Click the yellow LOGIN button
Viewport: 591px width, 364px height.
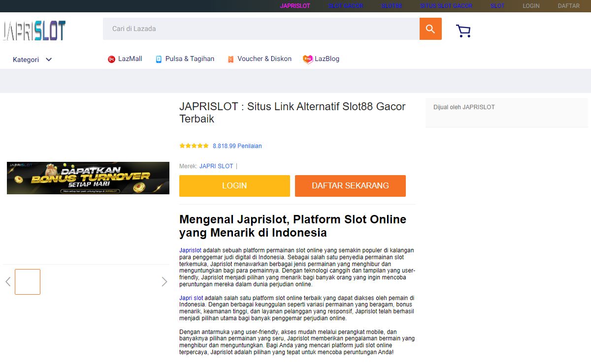[x=234, y=186]
